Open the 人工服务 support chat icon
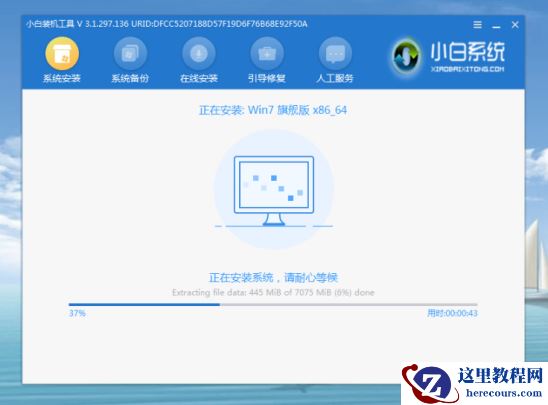This screenshot has height=405, width=548. coord(335,53)
